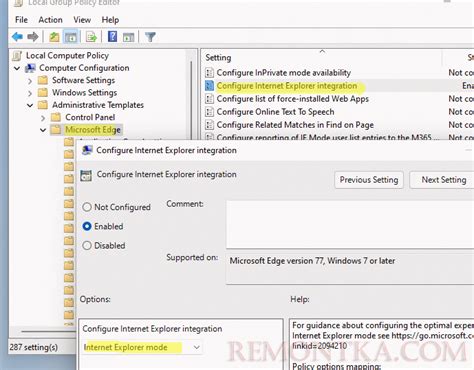The height and width of the screenshot is (370, 474).
Task: Click the setting icon in the dialog header
Action: (86, 175)
